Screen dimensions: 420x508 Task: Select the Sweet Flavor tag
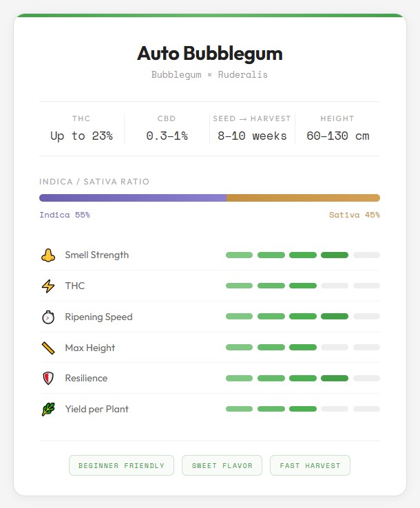pyautogui.click(x=222, y=466)
